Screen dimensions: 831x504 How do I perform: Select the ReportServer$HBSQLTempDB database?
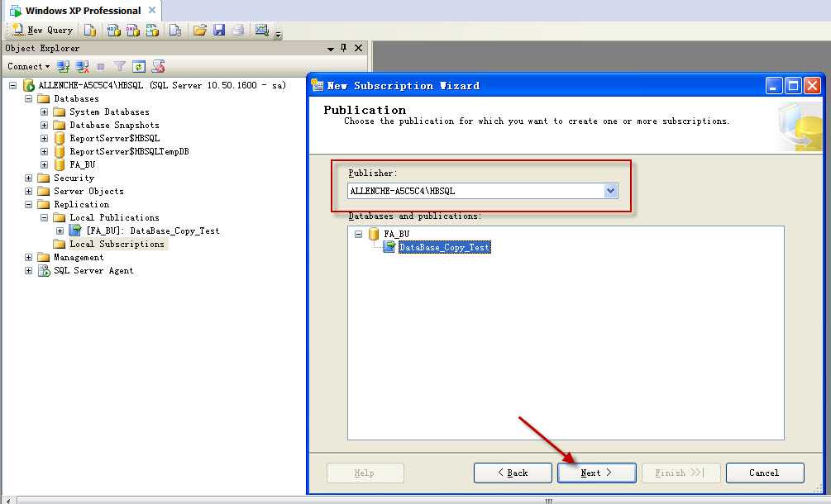point(129,151)
